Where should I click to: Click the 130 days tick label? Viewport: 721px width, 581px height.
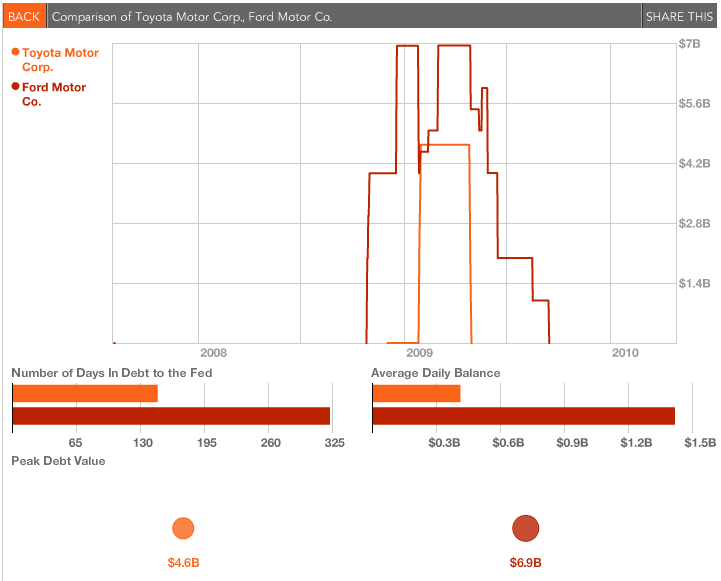coord(143,443)
